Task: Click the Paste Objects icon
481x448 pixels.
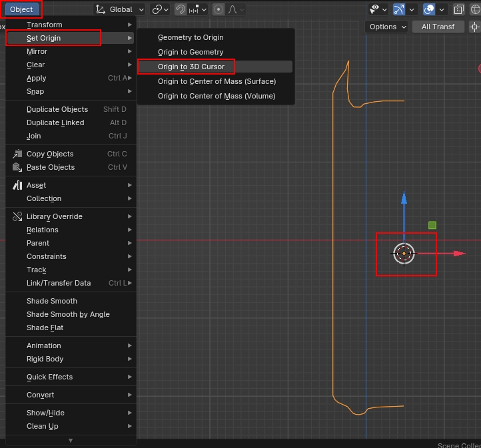Action: point(17,167)
